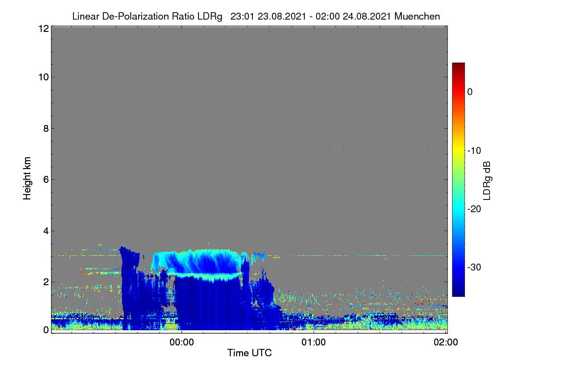Click the 'Height km' axis label
This screenshot has height=392, width=588.
point(27,179)
